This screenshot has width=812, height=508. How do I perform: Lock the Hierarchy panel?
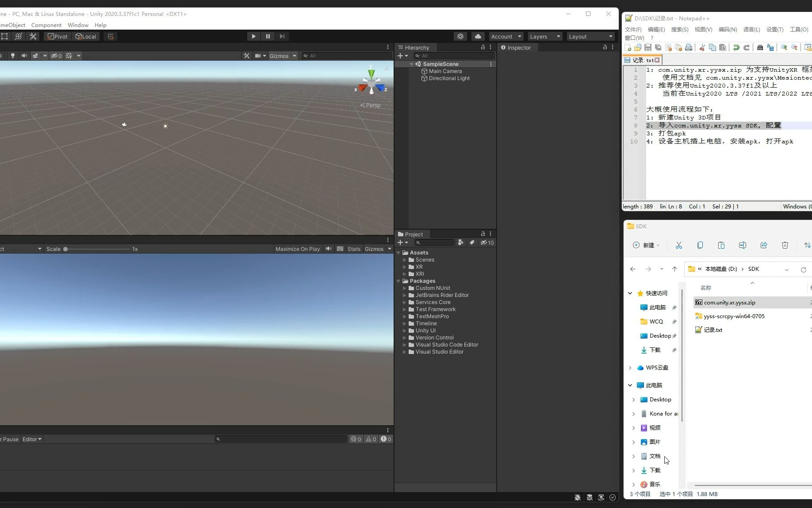click(x=483, y=47)
